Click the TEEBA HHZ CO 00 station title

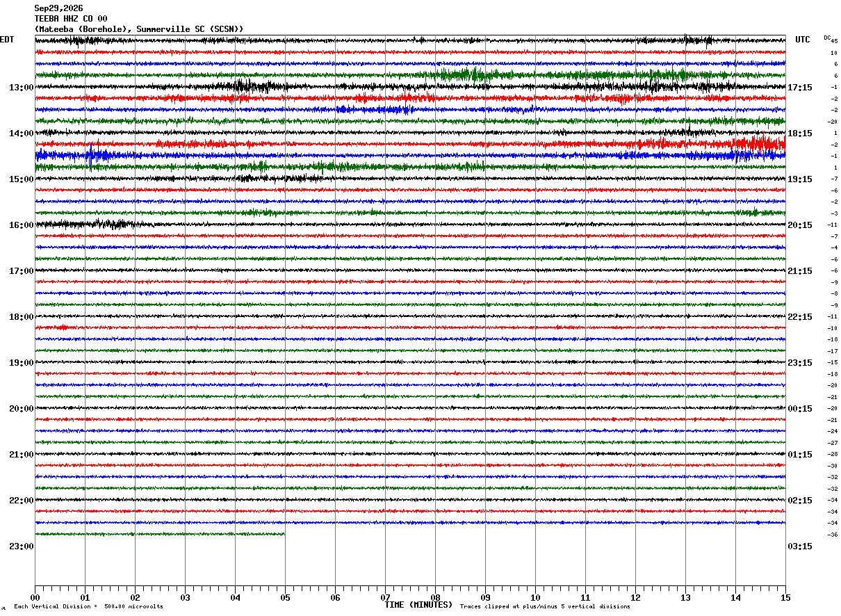[71, 19]
